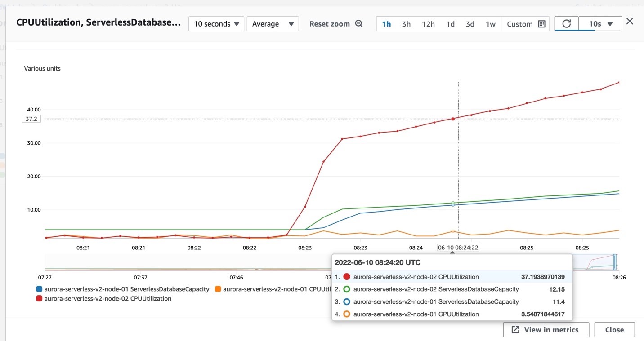Open the calendar icon next to Custom
The height and width of the screenshot is (341, 644).
point(542,24)
